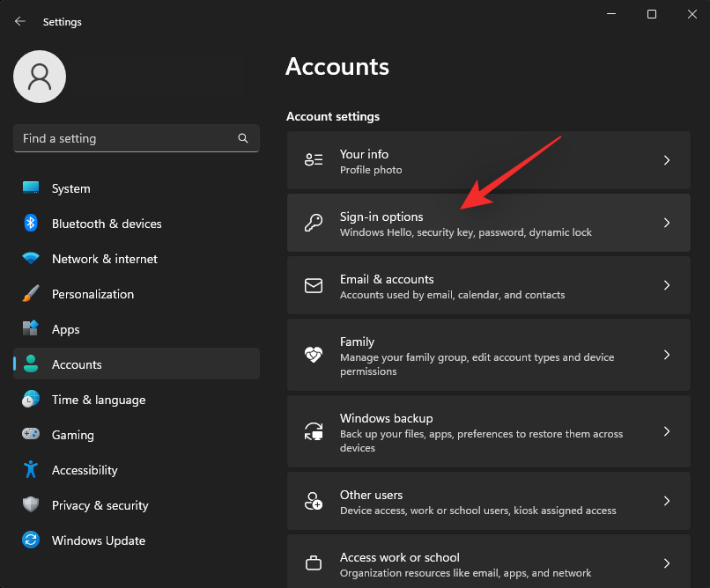Click the Sign-in options key icon
710x588 pixels.
[x=314, y=224]
